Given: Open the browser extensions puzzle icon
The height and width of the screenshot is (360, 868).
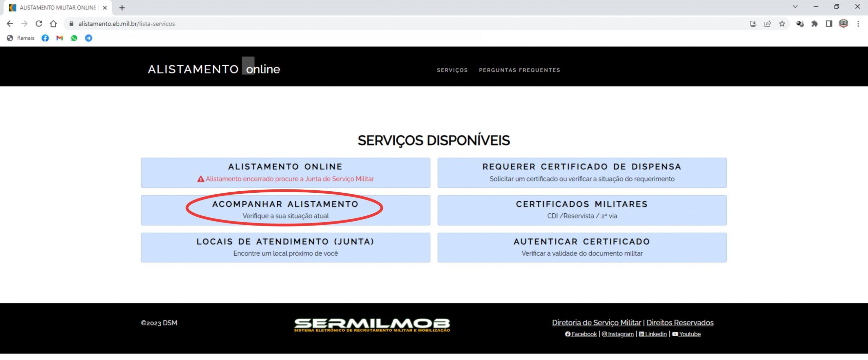Looking at the screenshot, I should pyautogui.click(x=814, y=24).
